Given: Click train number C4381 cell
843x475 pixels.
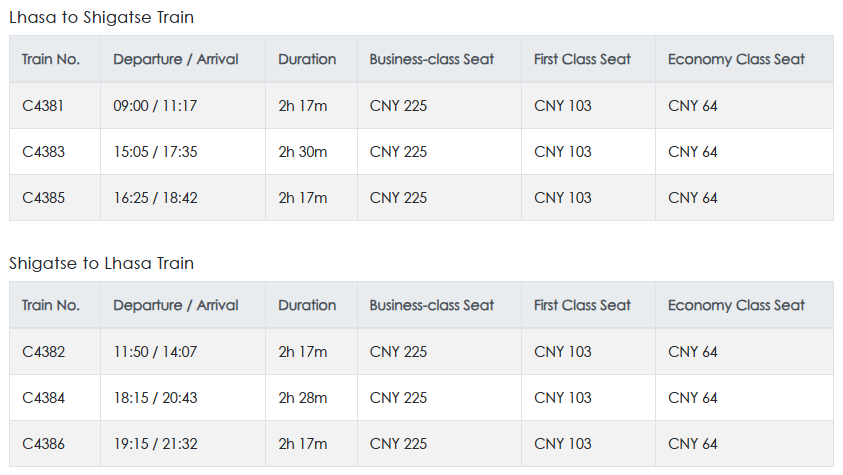Looking at the screenshot, I should 44,106.
